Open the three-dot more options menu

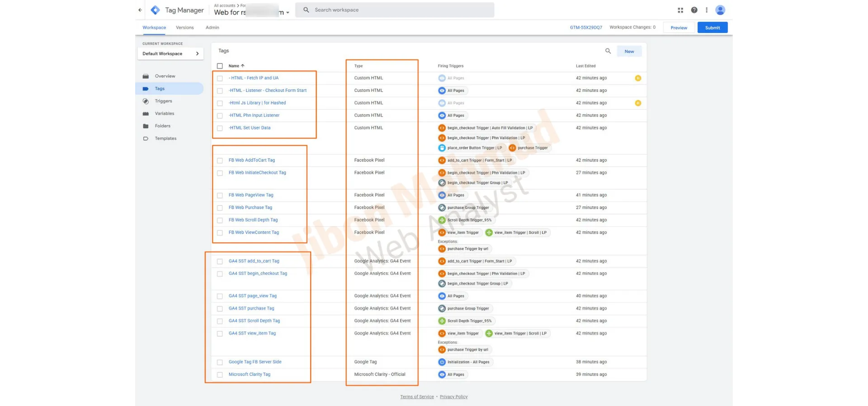707,10
